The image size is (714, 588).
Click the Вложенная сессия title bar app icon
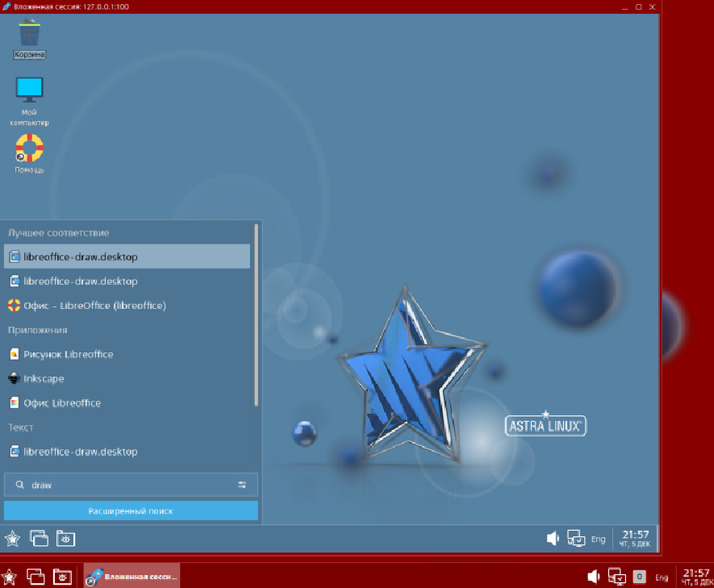click(x=6, y=6)
